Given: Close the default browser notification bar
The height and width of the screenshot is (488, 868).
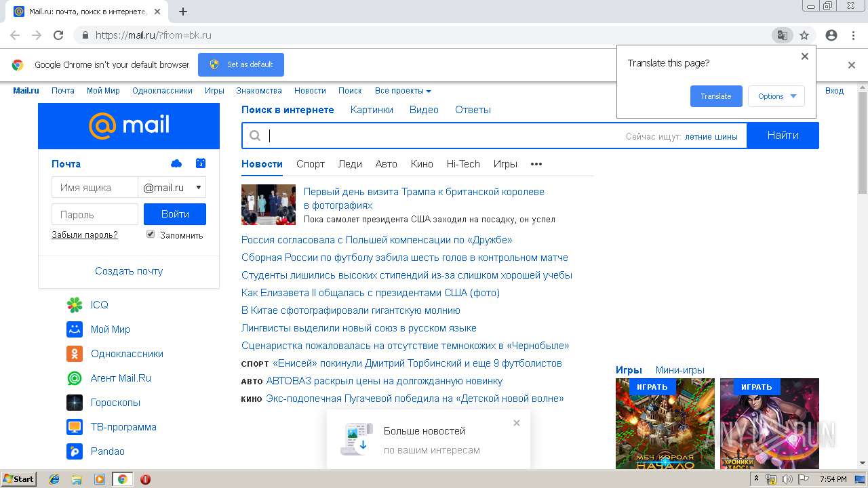Looking at the screenshot, I should pos(852,65).
